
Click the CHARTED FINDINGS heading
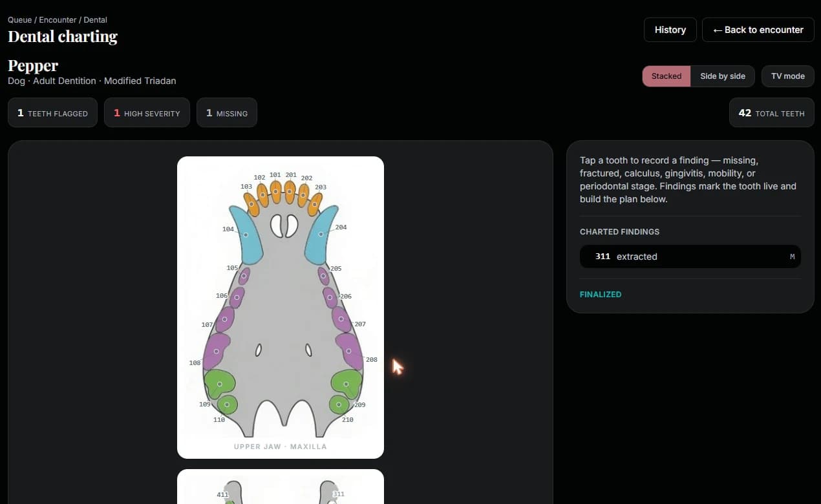619,231
